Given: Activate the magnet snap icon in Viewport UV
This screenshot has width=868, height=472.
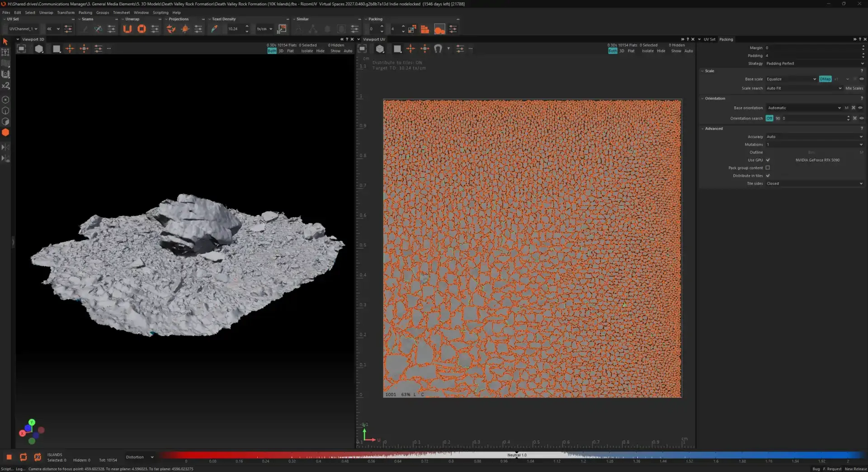Looking at the screenshot, I should 438,48.
